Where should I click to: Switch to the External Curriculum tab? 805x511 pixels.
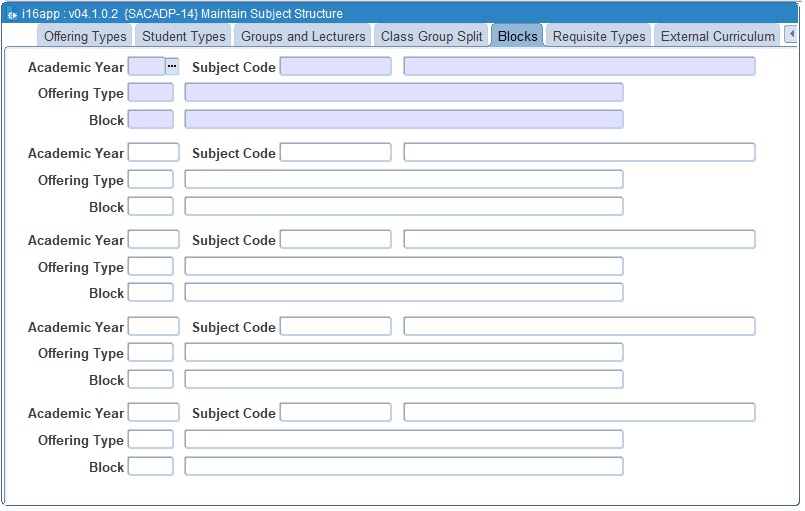click(x=717, y=36)
